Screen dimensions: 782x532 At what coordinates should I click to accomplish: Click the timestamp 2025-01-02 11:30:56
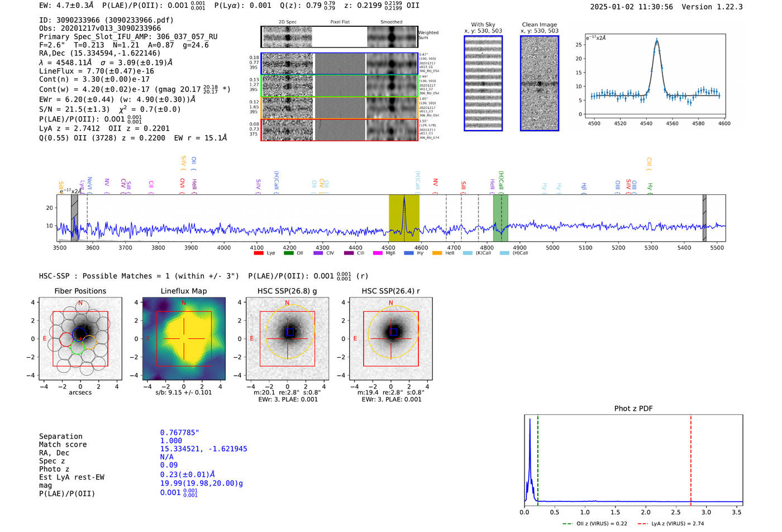[632, 7]
